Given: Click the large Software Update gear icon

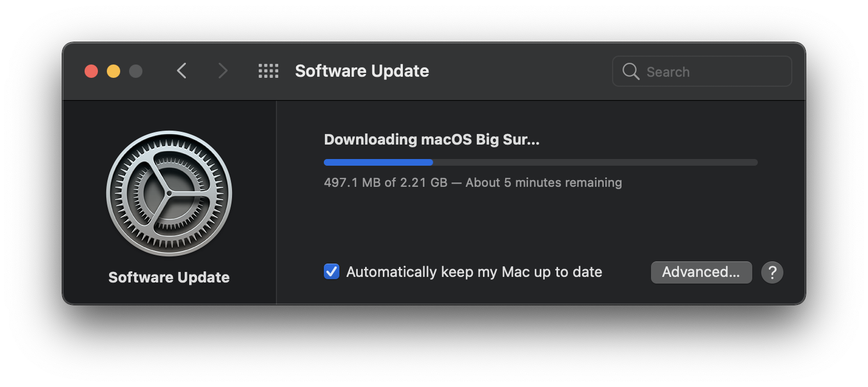Looking at the screenshot, I should [169, 193].
